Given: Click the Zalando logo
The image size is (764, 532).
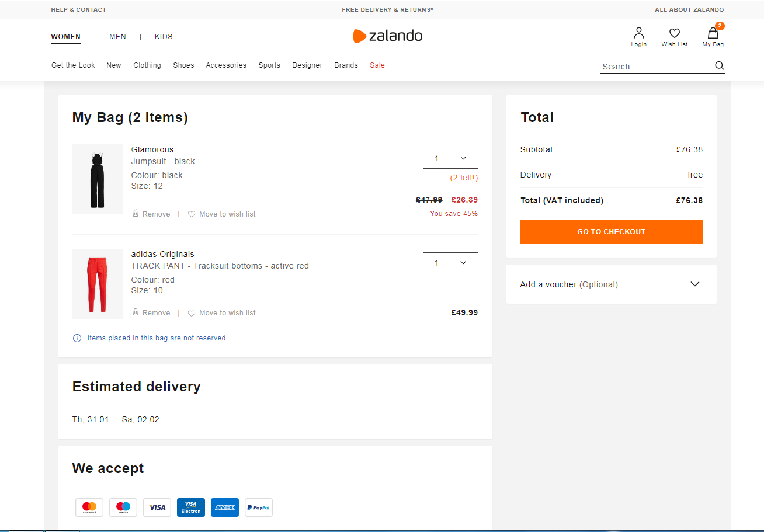Looking at the screenshot, I should (388, 36).
